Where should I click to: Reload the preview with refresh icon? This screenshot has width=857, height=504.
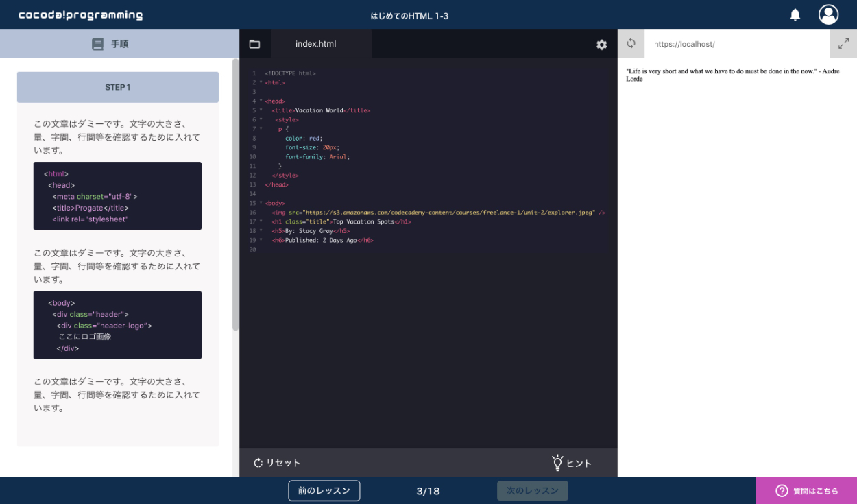pos(631,43)
